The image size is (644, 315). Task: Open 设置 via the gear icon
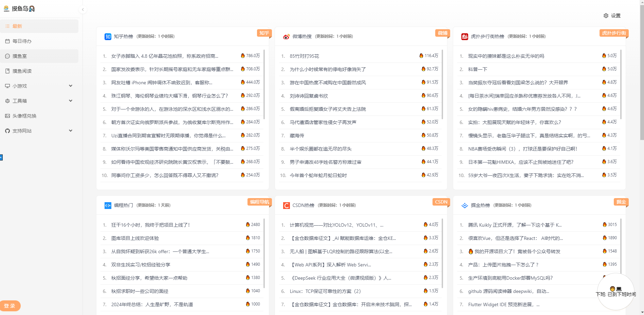point(606,16)
